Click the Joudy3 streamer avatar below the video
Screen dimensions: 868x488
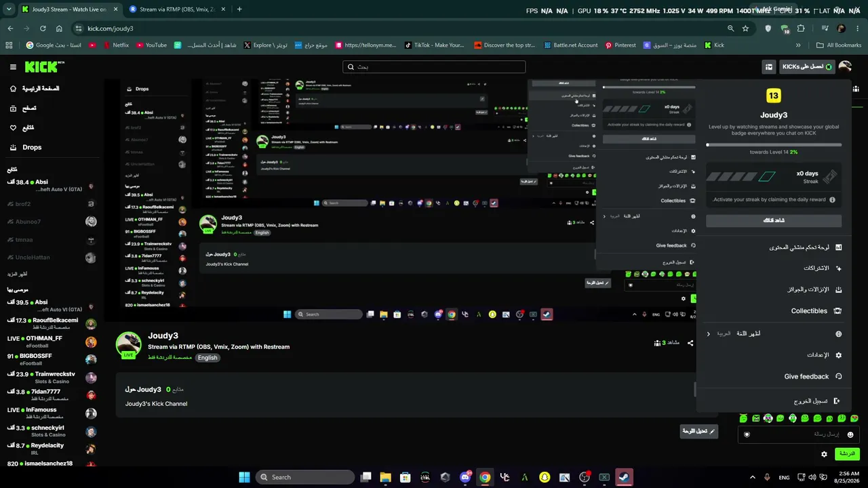tap(128, 344)
